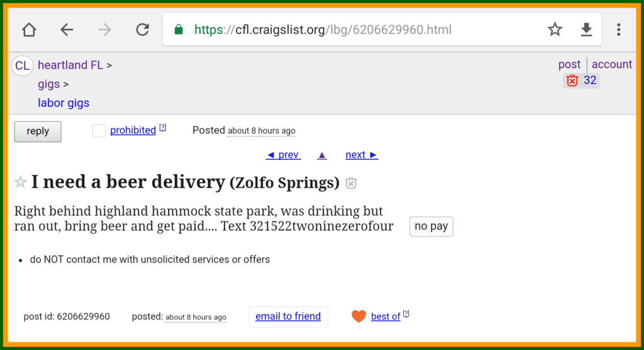Favorite the posting with the star icon
This screenshot has width=644, height=350.
click(x=21, y=183)
